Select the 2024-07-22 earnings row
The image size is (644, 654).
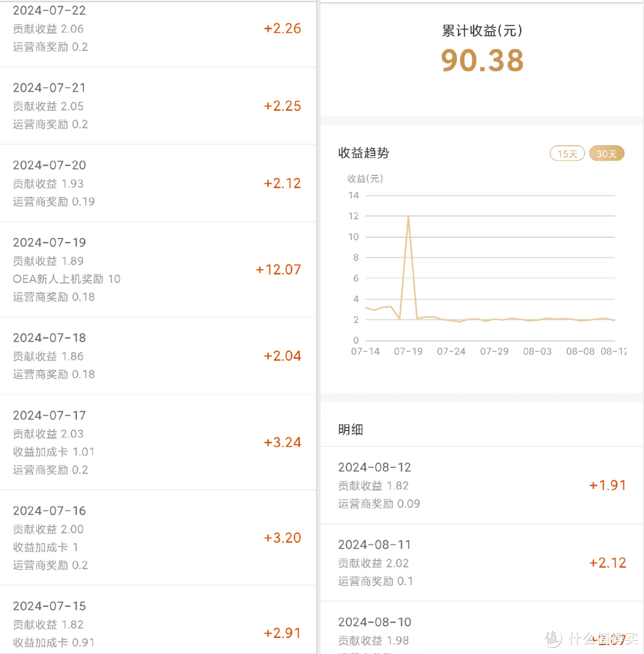tap(157, 29)
